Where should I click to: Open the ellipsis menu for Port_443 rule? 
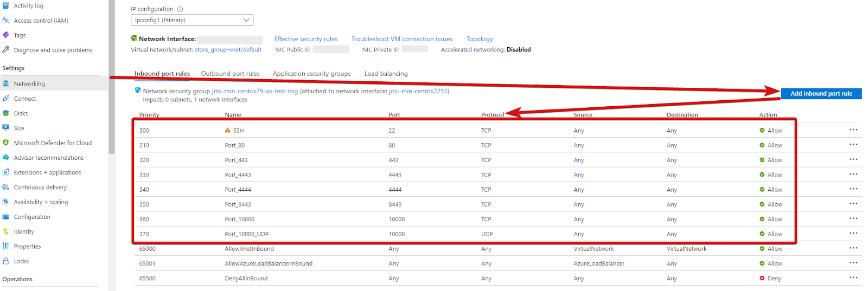point(853,159)
